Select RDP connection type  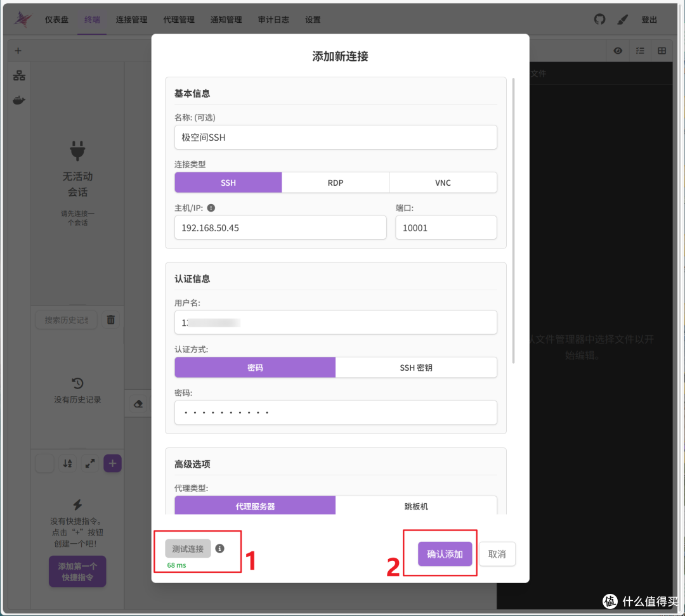pos(336,183)
